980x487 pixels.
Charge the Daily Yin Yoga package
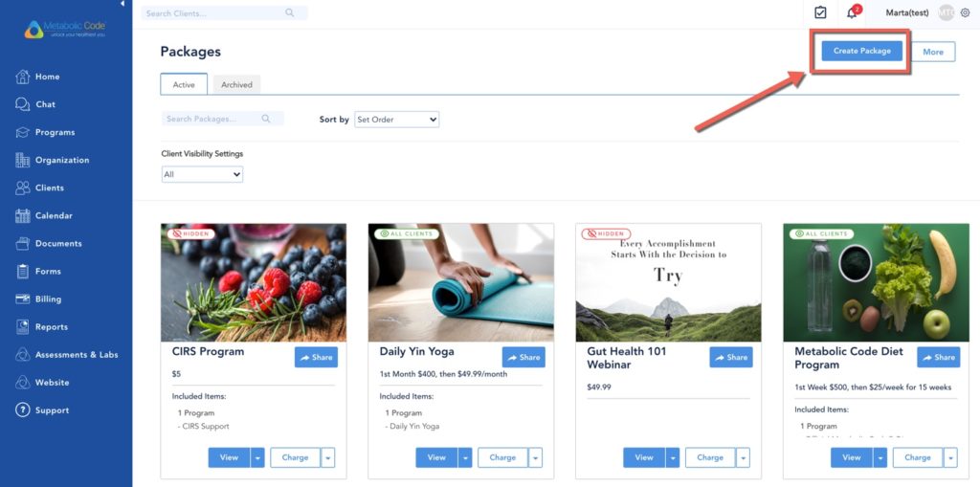pos(502,457)
